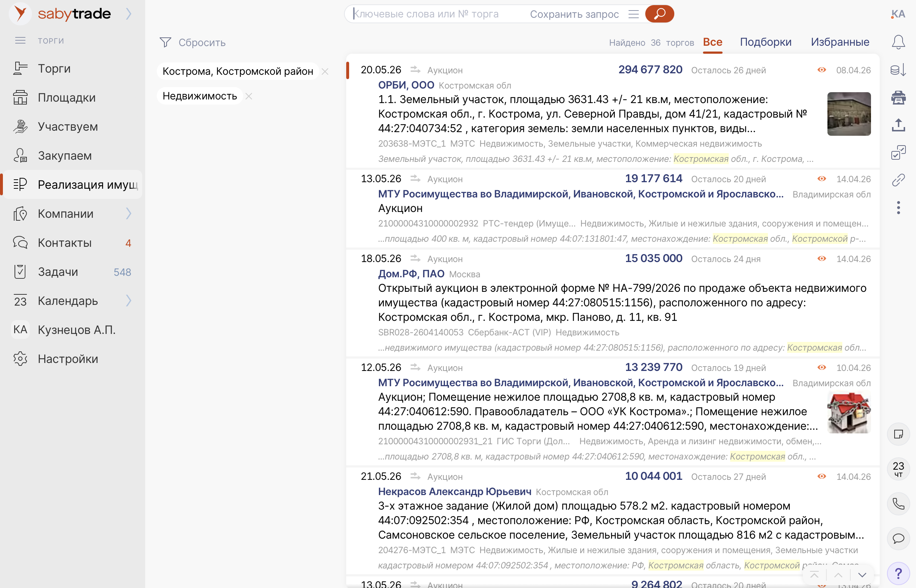
Task: Toggle the eye icon on Некрасов auction
Action: point(822,476)
